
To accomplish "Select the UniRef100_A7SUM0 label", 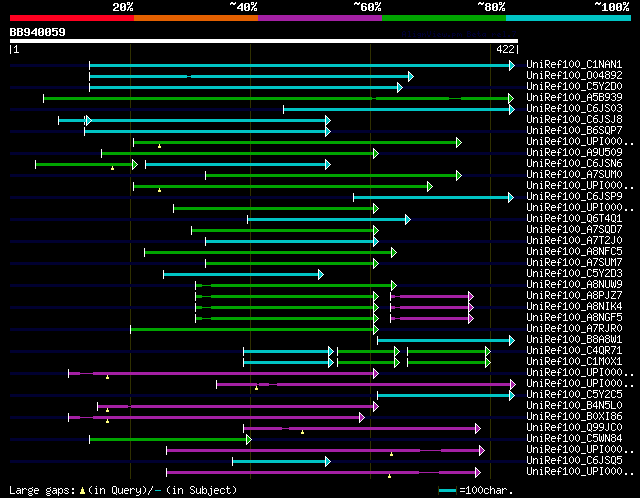I will tap(574, 174).
